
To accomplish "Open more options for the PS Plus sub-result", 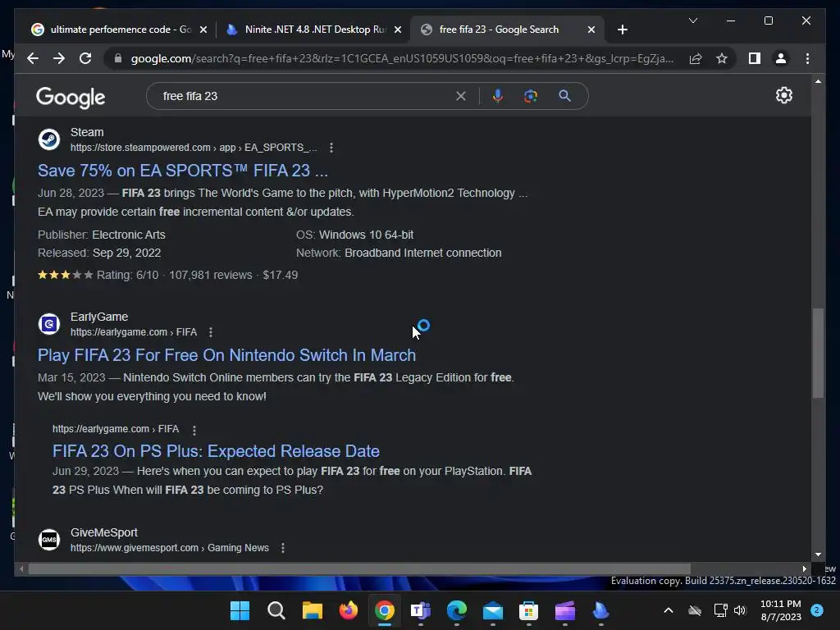I will click(x=194, y=430).
